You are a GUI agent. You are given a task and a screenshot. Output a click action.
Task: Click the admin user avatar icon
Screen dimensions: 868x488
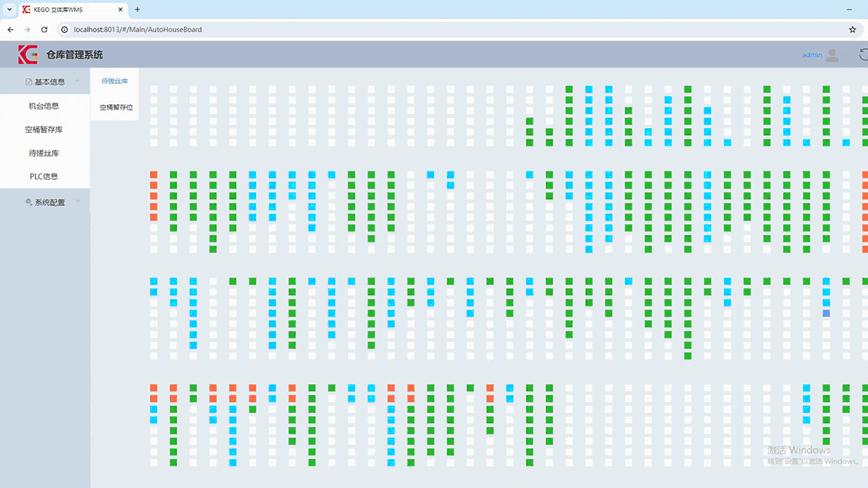833,55
